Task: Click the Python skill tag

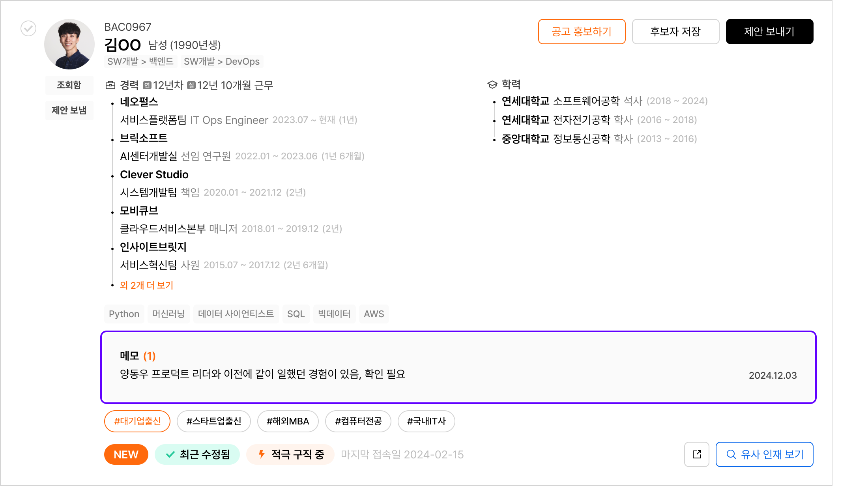Action: coord(124,314)
